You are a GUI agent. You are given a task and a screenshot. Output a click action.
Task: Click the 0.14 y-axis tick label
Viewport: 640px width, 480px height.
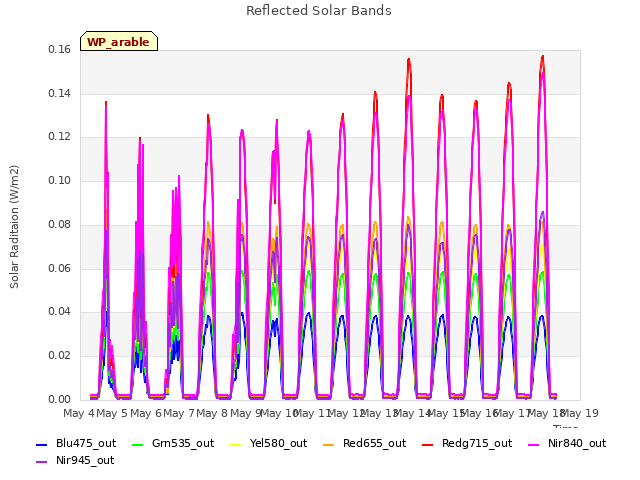pyautogui.click(x=60, y=93)
